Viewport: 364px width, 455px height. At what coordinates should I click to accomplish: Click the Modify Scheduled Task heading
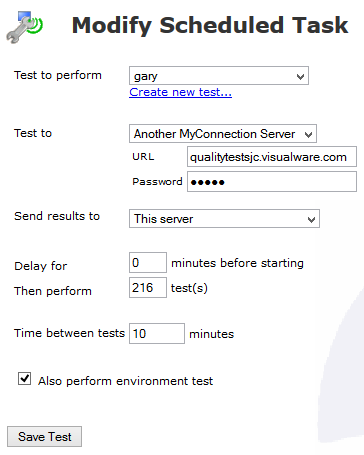pos(210,26)
